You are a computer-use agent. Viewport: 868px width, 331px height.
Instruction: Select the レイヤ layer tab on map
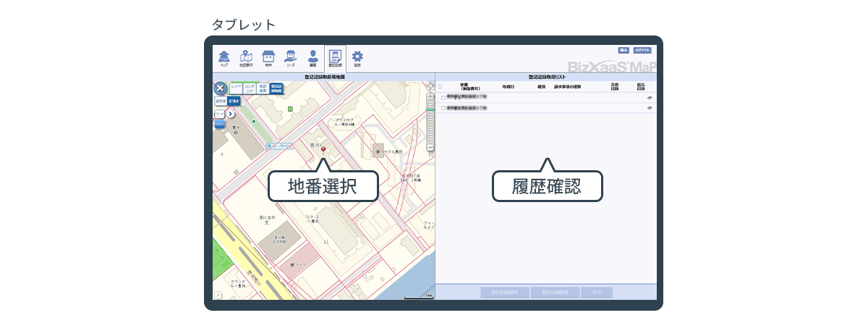click(236, 88)
